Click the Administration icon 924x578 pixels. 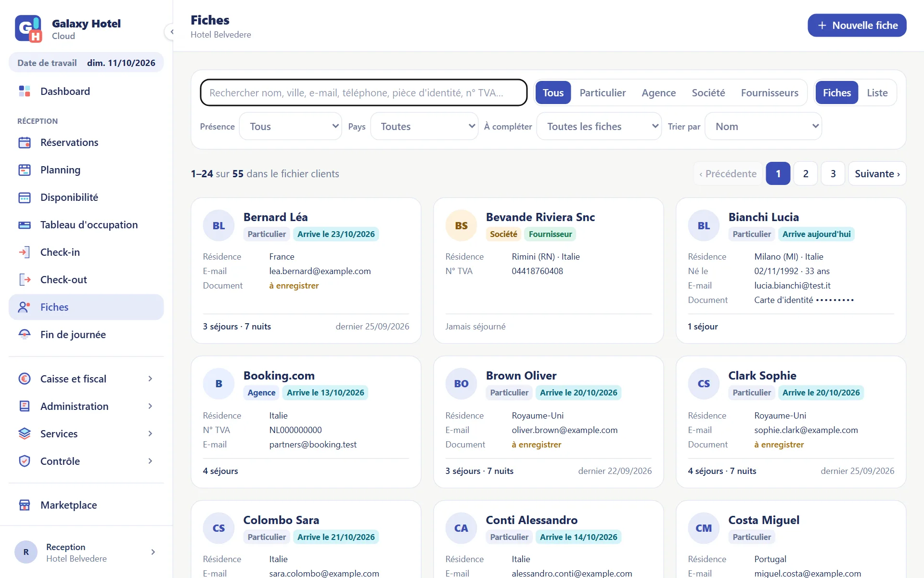click(25, 407)
